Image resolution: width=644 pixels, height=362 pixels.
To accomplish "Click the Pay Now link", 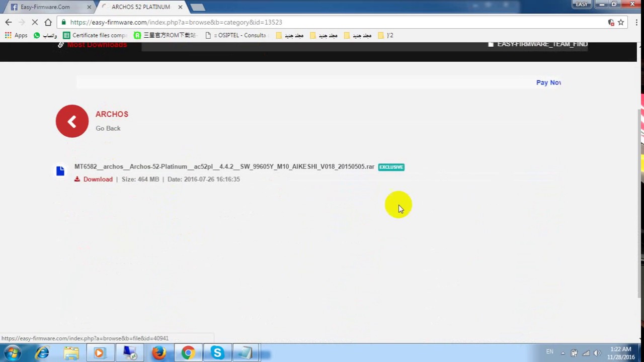I will [x=548, y=82].
